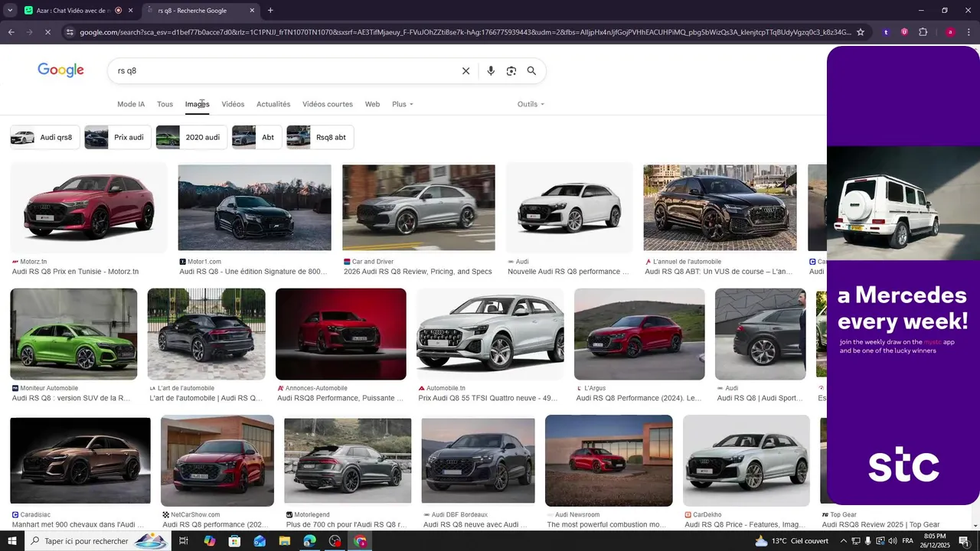
Task: Open the Chrome profile avatar
Action: click(950, 32)
